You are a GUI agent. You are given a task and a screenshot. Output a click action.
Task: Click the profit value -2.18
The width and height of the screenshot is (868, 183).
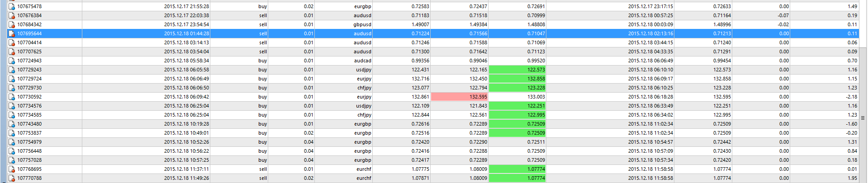[x=852, y=97]
